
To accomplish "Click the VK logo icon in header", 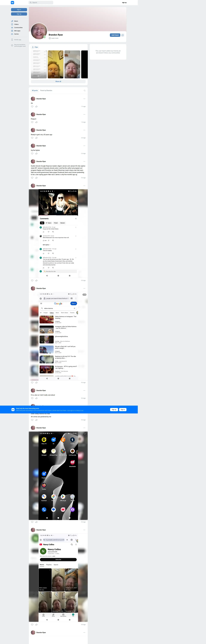I will point(13,2).
